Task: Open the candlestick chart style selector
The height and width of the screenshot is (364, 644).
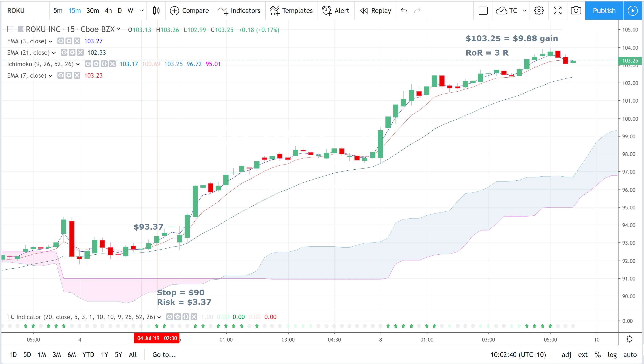Action: [156, 11]
